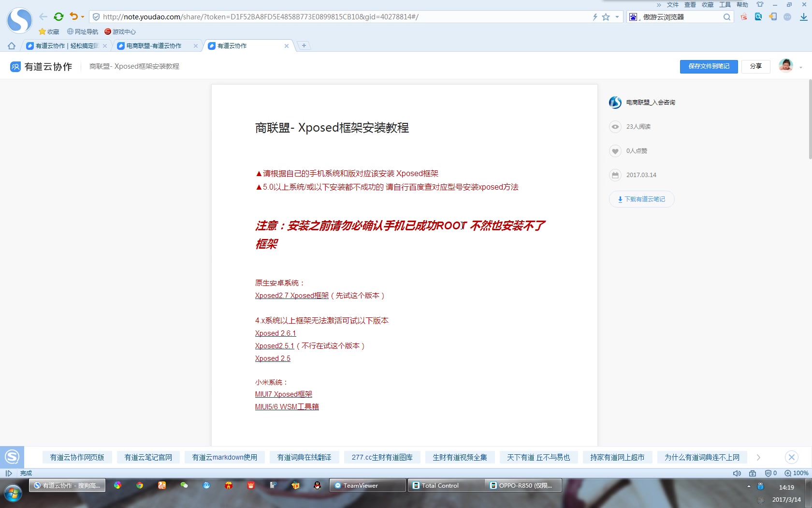Expand the user avatar dropdown arrow
812x508 pixels.
[801, 67]
